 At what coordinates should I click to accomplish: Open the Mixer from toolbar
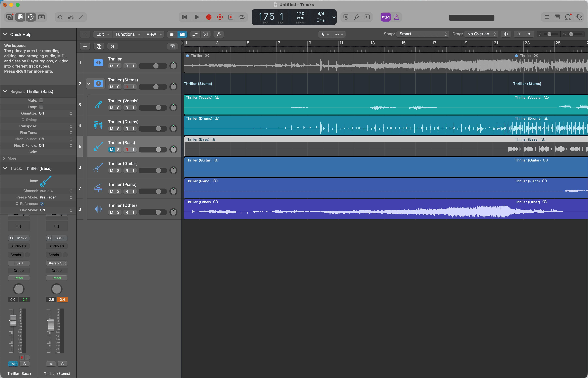[71, 17]
